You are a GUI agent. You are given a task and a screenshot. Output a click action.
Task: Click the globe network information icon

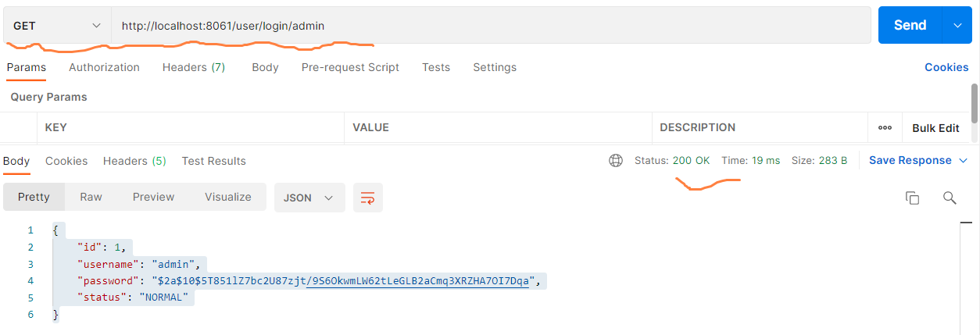pos(616,160)
